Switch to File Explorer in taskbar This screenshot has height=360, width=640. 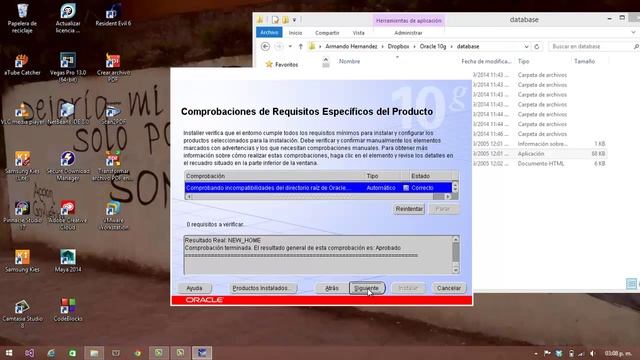[94, 353]
